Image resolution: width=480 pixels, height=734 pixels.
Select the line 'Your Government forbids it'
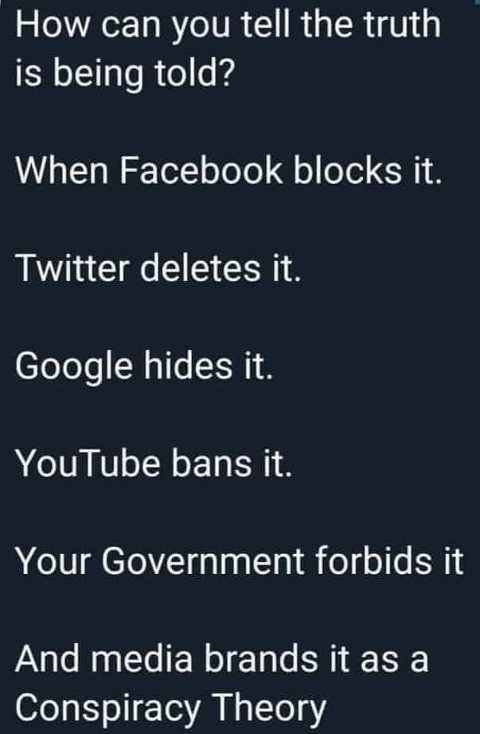[239, 561]
